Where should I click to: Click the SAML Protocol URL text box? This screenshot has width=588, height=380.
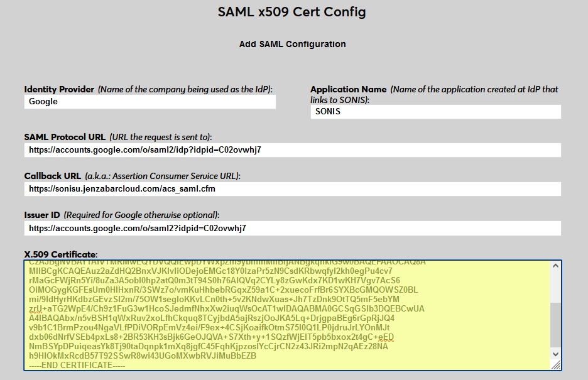(x=292, y=150)
